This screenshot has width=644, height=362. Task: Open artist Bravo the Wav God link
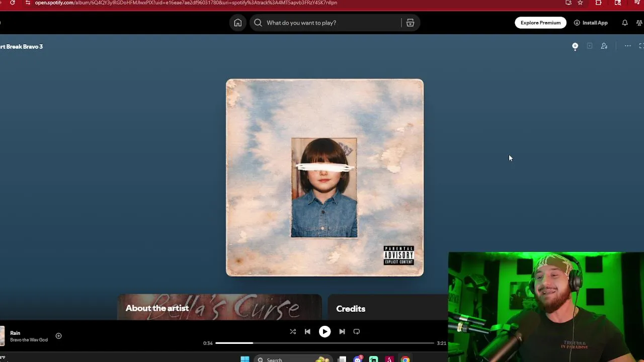point(29,340)
